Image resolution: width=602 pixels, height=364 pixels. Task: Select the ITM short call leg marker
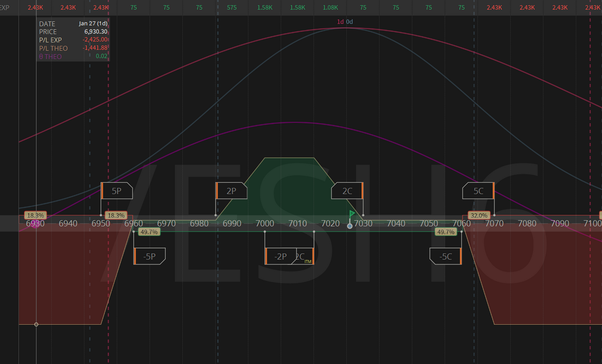tap(304, 257)
